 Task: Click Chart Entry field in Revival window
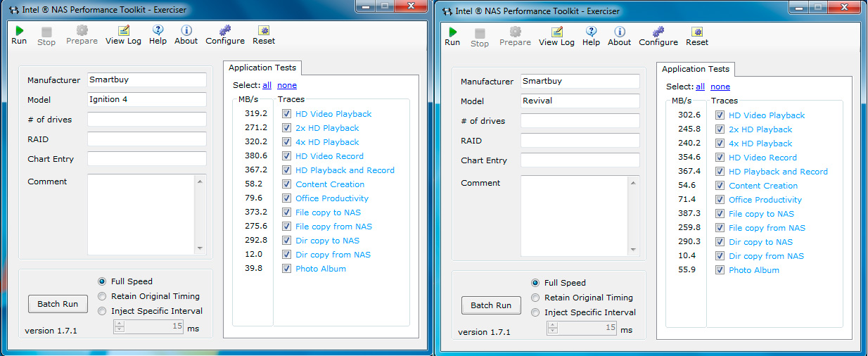580,160
